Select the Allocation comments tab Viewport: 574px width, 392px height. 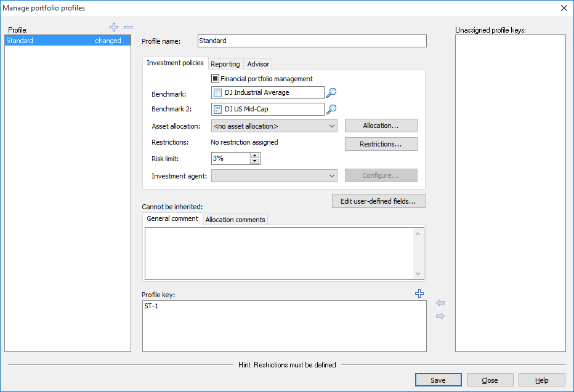click(x=235, y=220)
